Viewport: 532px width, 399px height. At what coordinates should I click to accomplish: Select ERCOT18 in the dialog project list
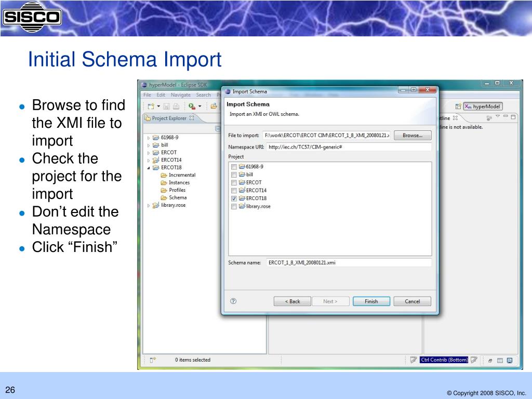256,198
